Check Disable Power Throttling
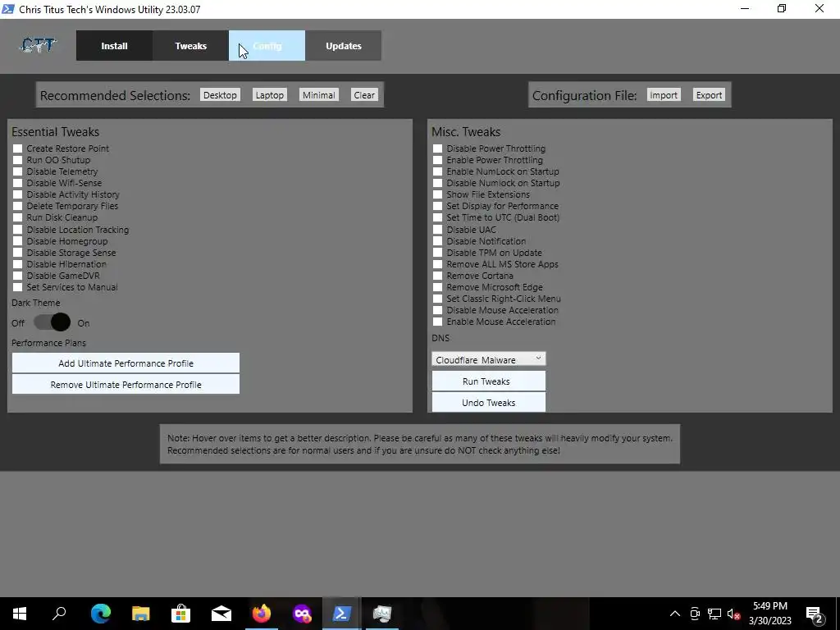 pos(438,148)
